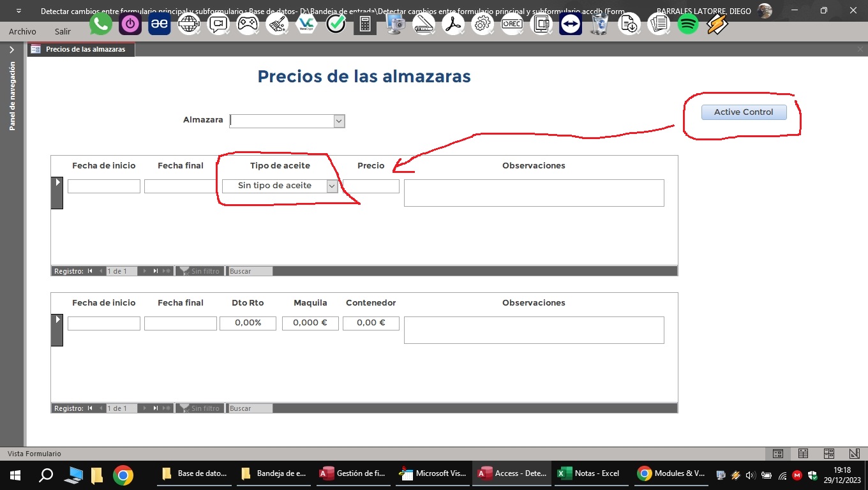
Task: Click the Buscar search box in Precio subform
Action: tap(250, 271)
